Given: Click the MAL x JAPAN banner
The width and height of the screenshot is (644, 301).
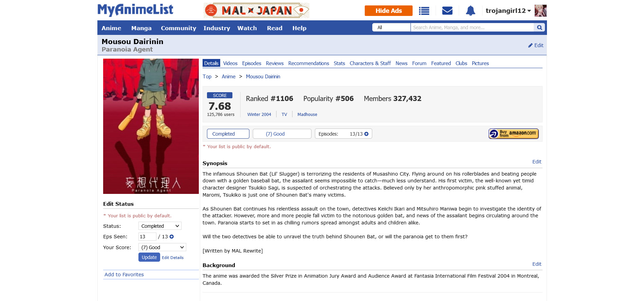Looking at the screenshot, I should pos(257,11).
